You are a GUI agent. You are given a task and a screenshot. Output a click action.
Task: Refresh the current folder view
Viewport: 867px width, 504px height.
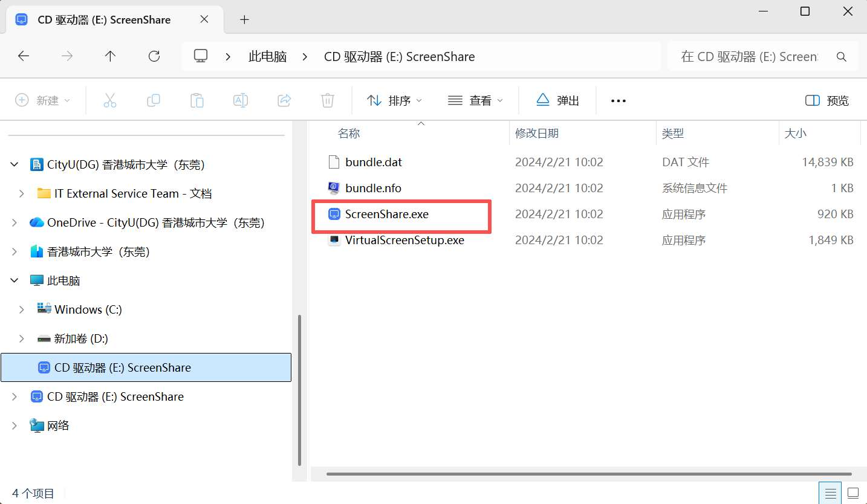click(154, 56)
